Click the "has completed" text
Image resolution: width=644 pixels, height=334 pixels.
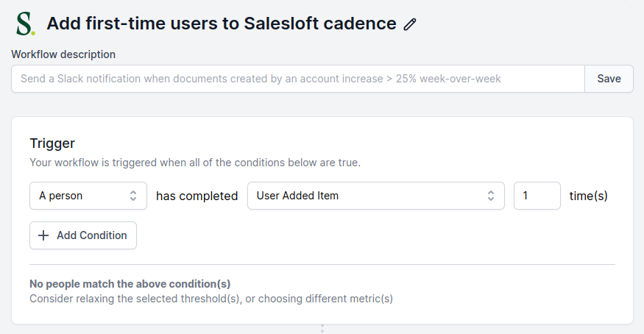197,196
